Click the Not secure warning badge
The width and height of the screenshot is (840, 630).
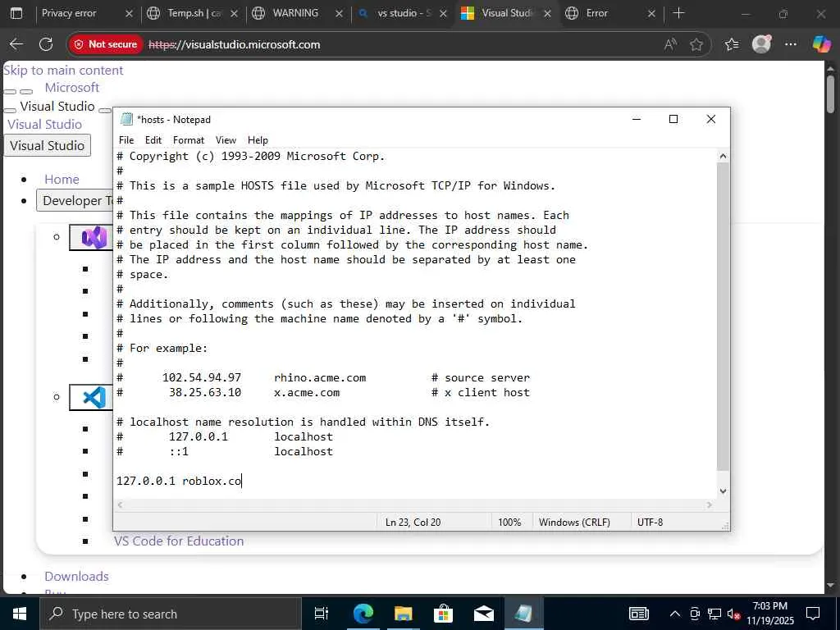[106, 44]
